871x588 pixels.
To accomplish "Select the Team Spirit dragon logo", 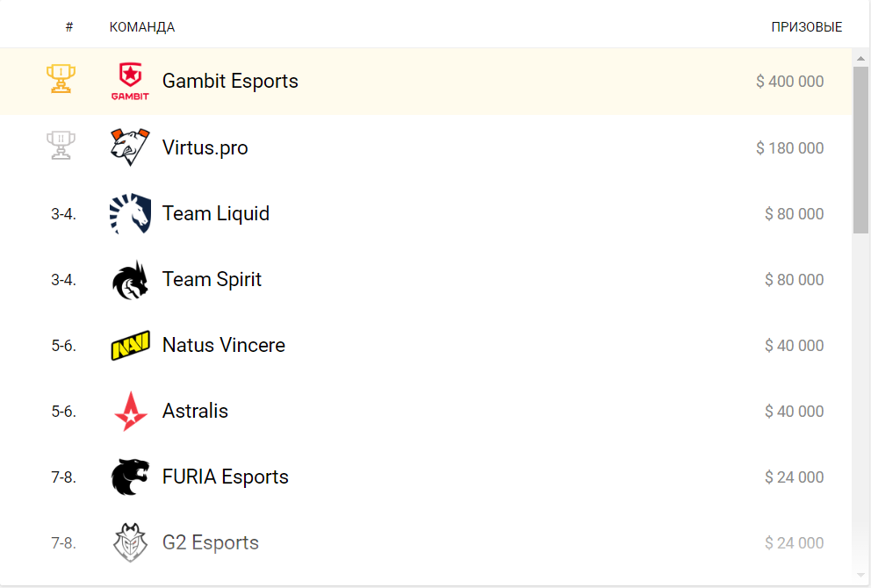I will (x=130, y=280).
